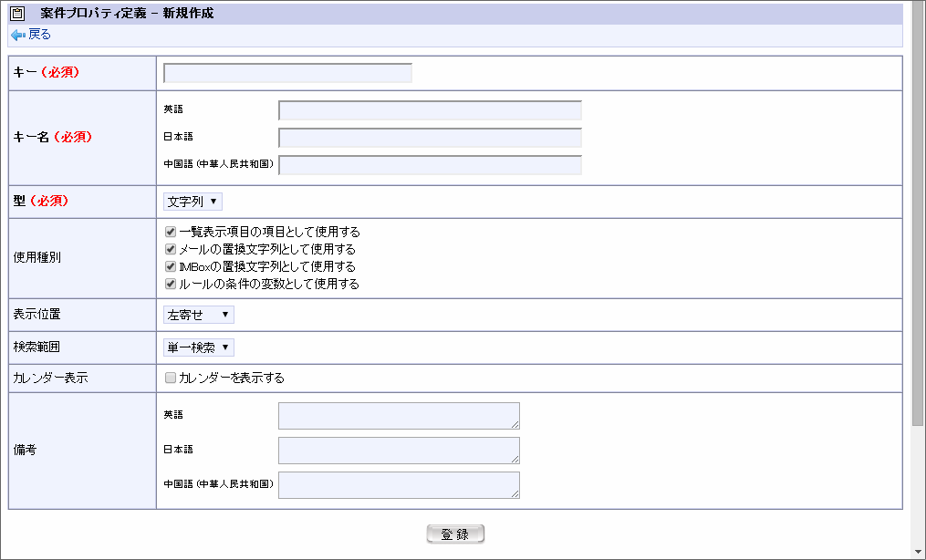Focus the キー input field
Screen dimensions: 926x560
(x=287, y=73)
